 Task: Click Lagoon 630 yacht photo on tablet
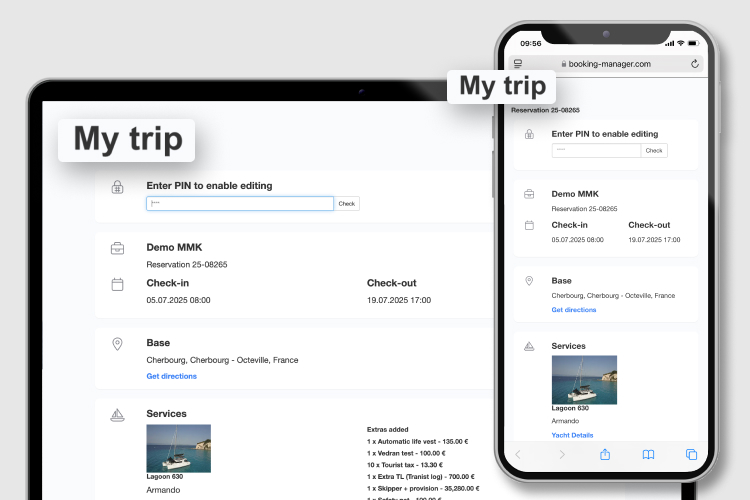pyautogui.click(x=178, y=448)
